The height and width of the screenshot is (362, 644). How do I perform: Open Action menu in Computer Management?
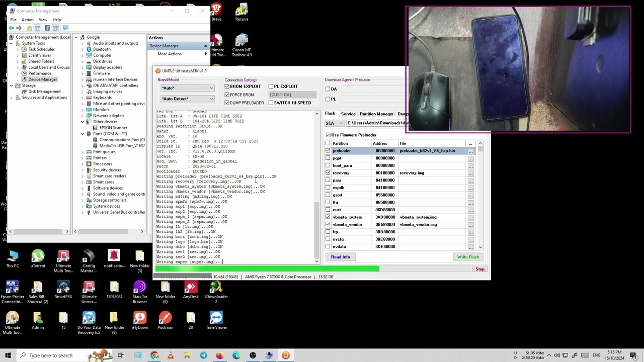pos(27,20)
